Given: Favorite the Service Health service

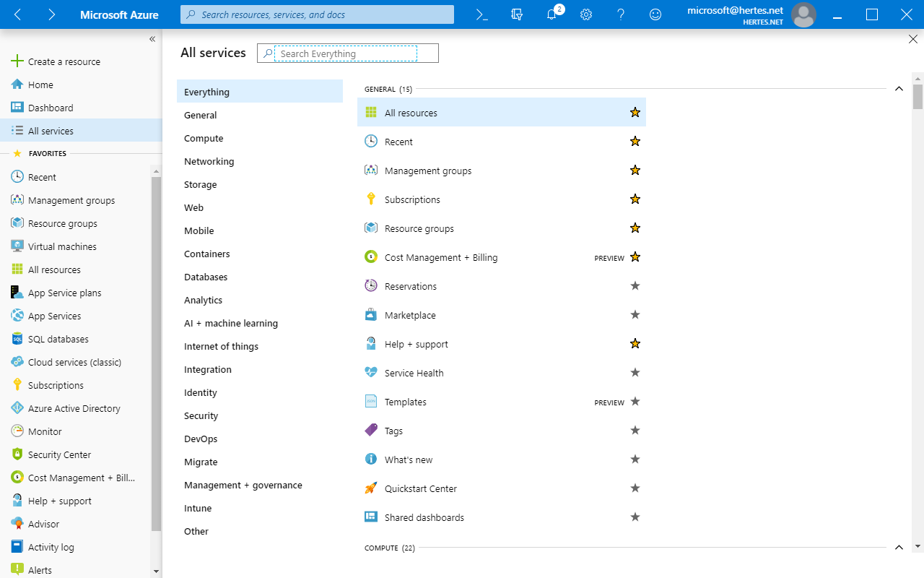Looking at the screenshot, I should pos(635,372).
